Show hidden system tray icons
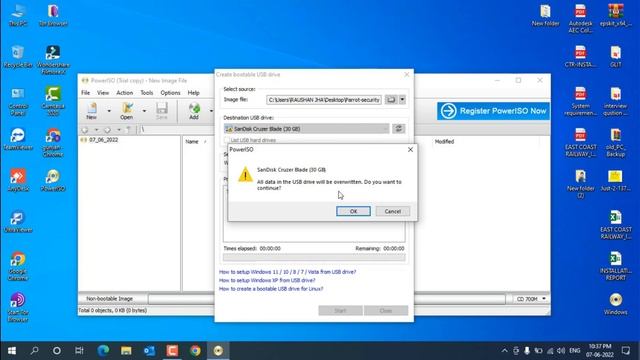The image size is (640, 360). 504,351
